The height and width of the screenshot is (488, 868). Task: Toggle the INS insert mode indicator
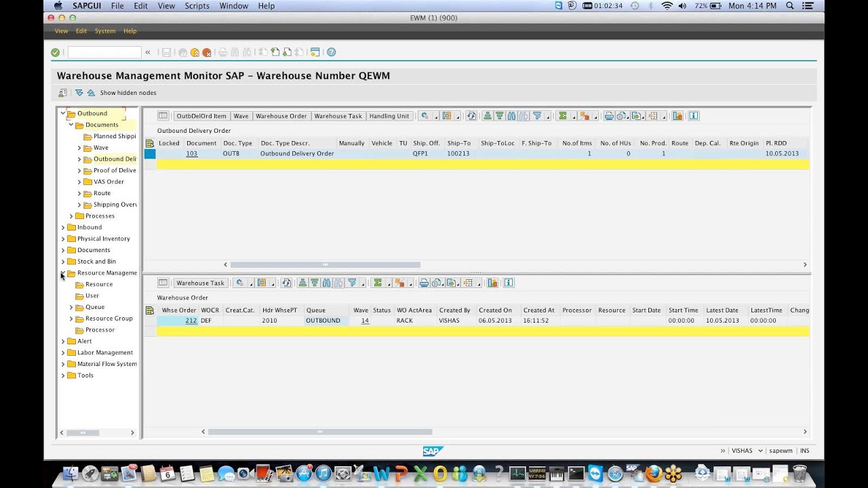pos(804,451)
